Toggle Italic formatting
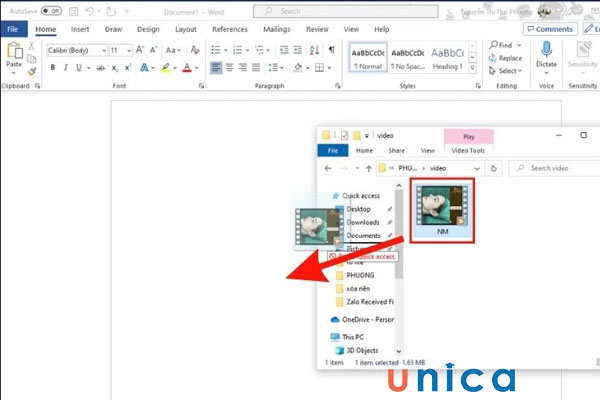The height and width of the screenshot is (400, 600). (66, 68)
